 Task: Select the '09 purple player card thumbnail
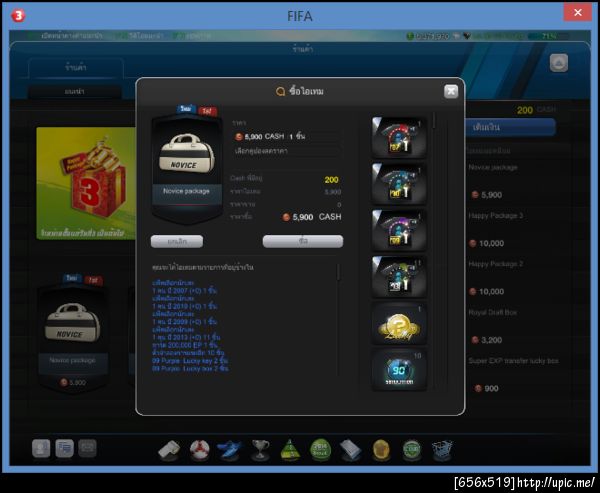coord(399,230)
